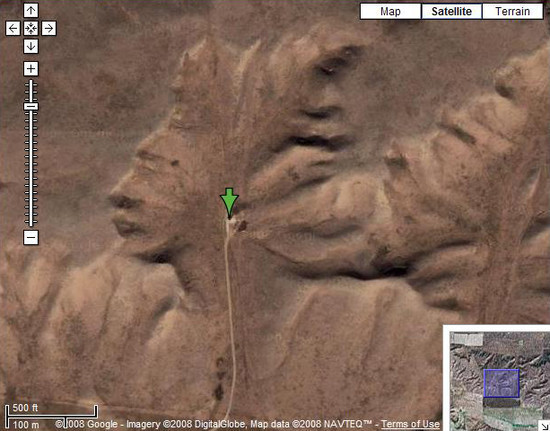This screenshot has width=550, height=431.
Task: Pan the map up with the arrow
Action: pyautogui.click(x=31, y=11)
